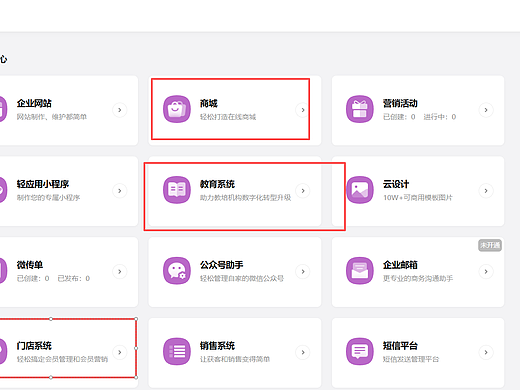Click 轻松搞定会员管理和会员营销 text

(62, 359)
